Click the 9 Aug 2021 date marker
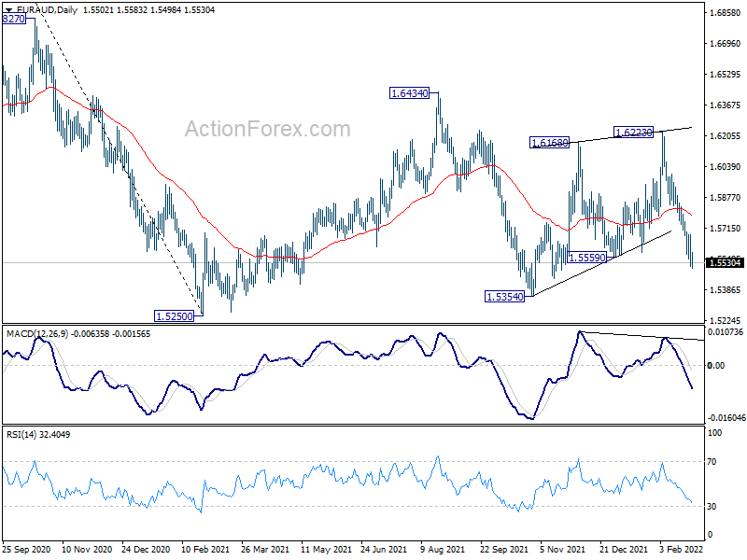The width and height of the screenshot is (747, 560). coord(442,549)
